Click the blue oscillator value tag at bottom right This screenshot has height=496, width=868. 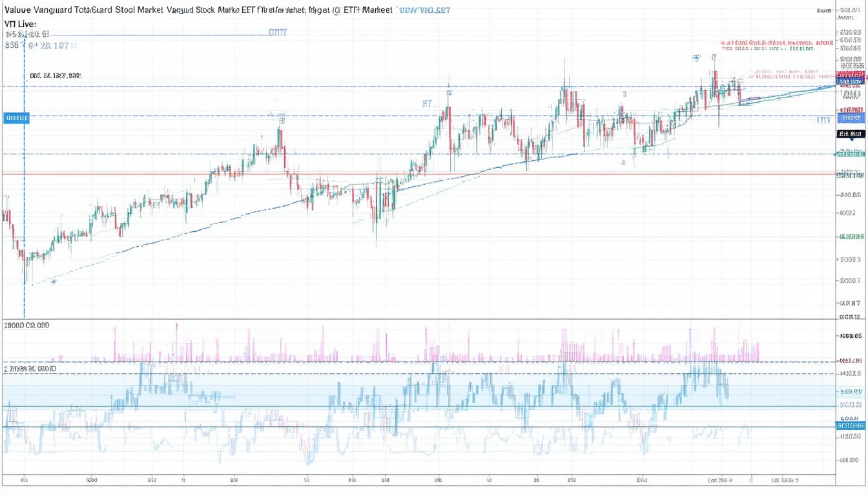click(x=851, y=426)
